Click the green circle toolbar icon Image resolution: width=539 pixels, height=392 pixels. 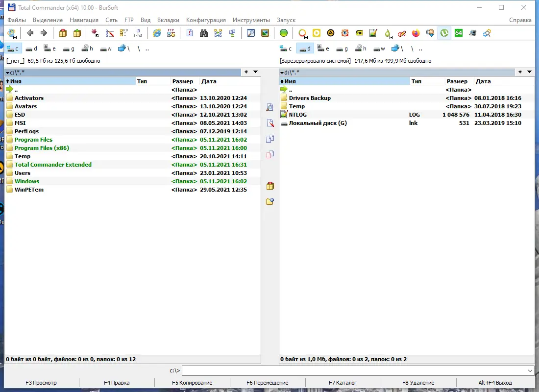(284, 33)
